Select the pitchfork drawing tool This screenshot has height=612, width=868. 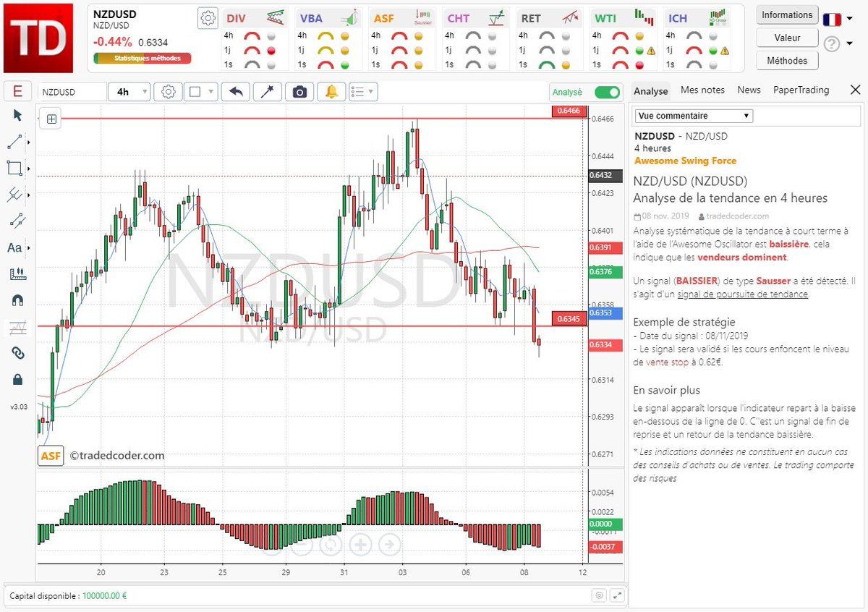tap(14, 194)
